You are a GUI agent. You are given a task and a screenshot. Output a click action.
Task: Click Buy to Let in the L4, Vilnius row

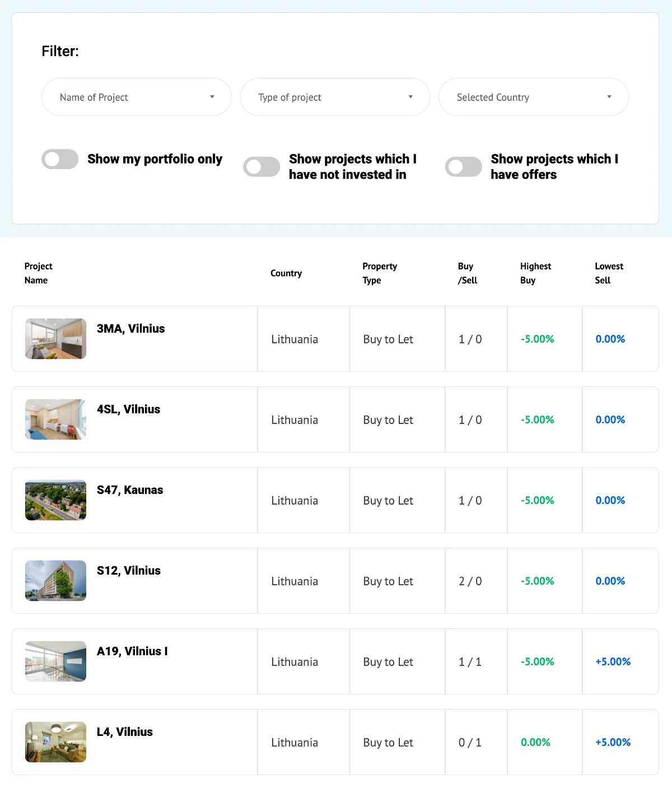[388, 743]
